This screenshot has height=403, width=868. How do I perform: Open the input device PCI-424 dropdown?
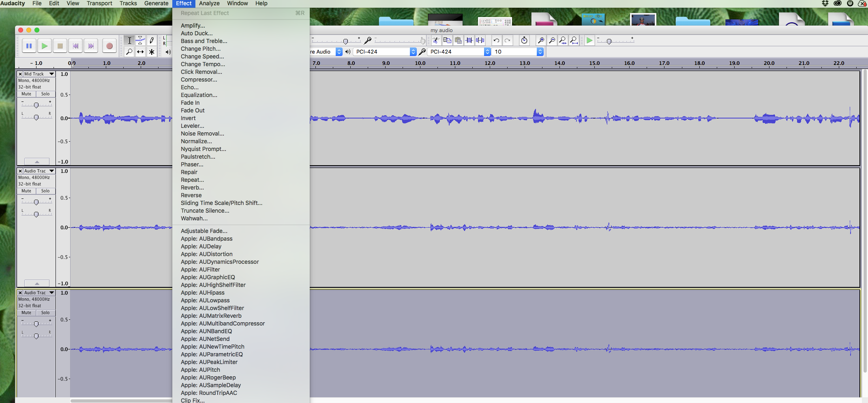click(x=459, y=52)
